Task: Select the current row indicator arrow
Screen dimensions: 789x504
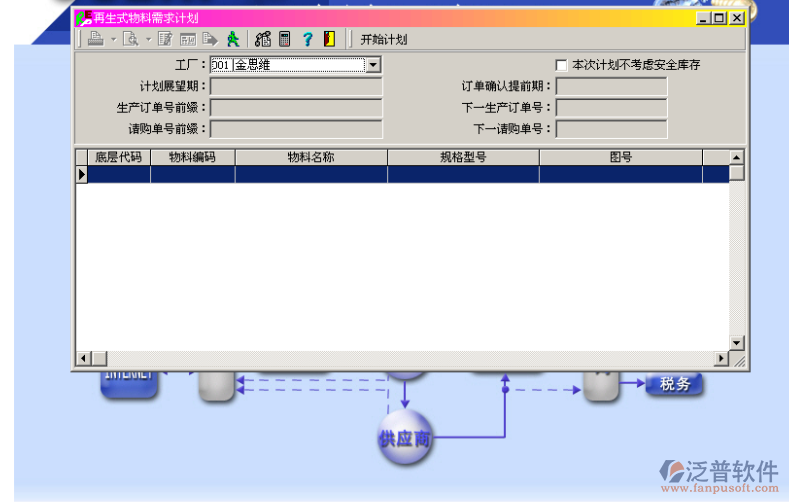Action: point(82,175)
